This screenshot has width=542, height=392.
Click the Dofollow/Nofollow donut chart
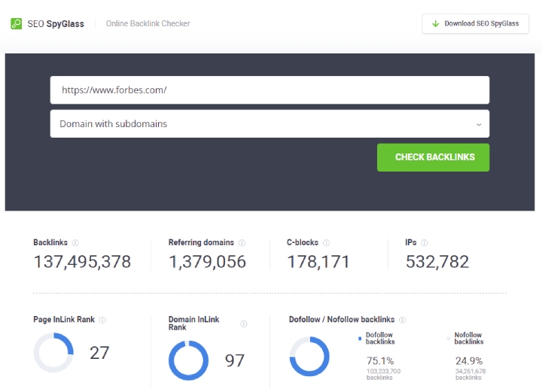[309, 357]
